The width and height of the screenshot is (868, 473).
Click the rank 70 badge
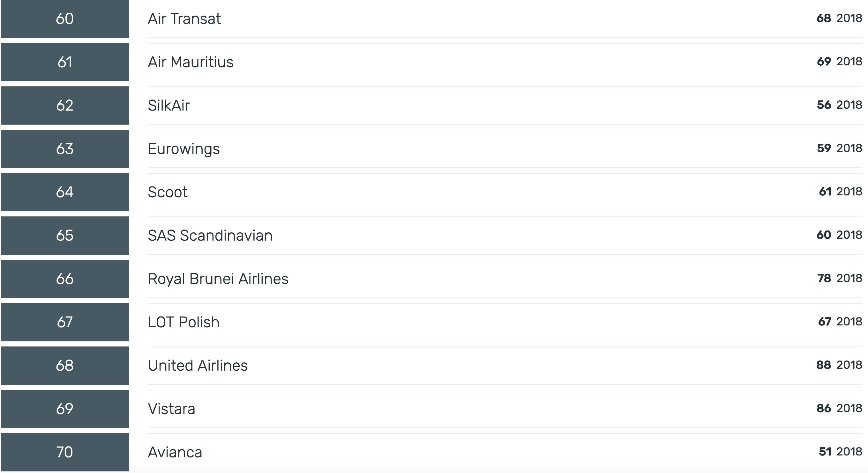pos(65,452)
